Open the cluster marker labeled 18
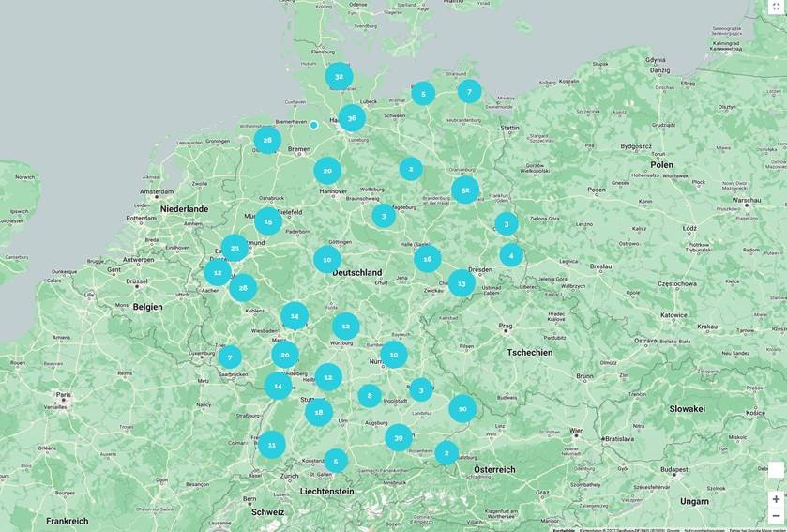The width and height of the screenshot is (787, 532). (319, 412)
